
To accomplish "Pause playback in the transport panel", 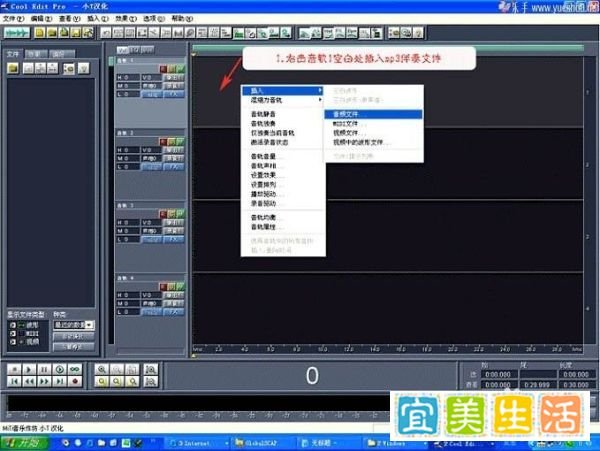I will pos(44,369).
